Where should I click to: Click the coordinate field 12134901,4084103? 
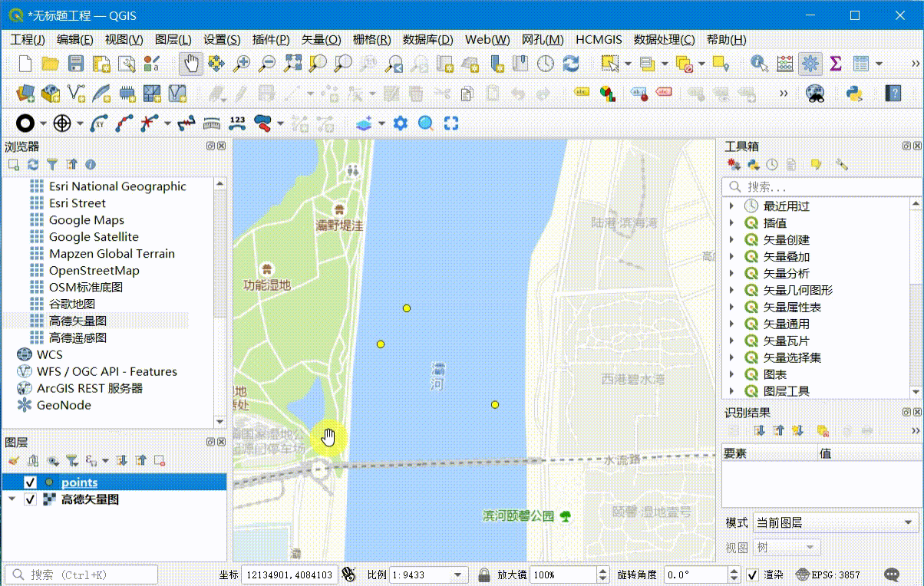coord(289,574)
